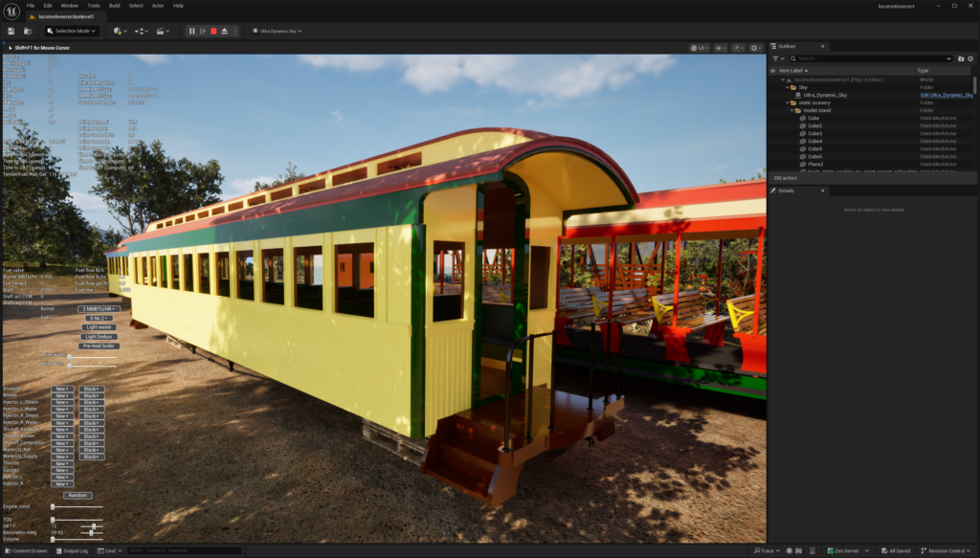Open the viewport Show flags eye dropdown

tap(720, 47)
